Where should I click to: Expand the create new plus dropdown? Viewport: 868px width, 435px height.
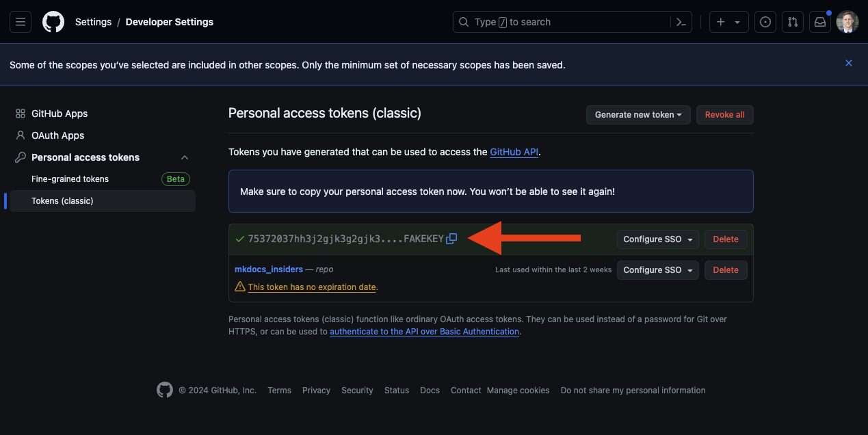pos(728,22)
